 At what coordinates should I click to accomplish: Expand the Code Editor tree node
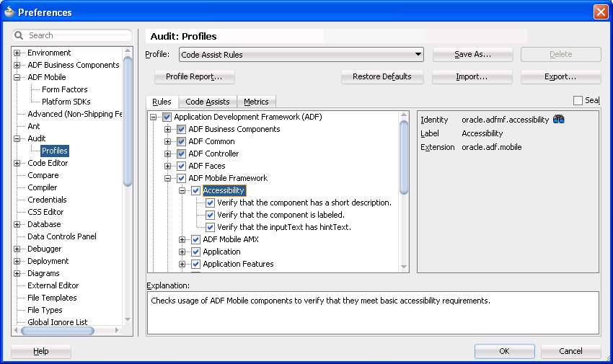(x=17, y=163)
